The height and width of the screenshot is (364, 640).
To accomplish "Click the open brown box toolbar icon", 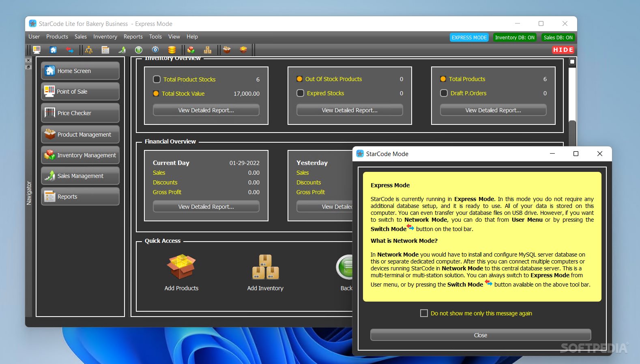I will 227,50.
